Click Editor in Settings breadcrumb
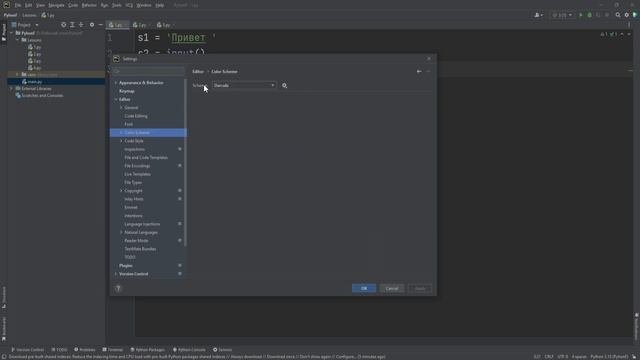Screen dimensions: 640x360 coord(198,71)
